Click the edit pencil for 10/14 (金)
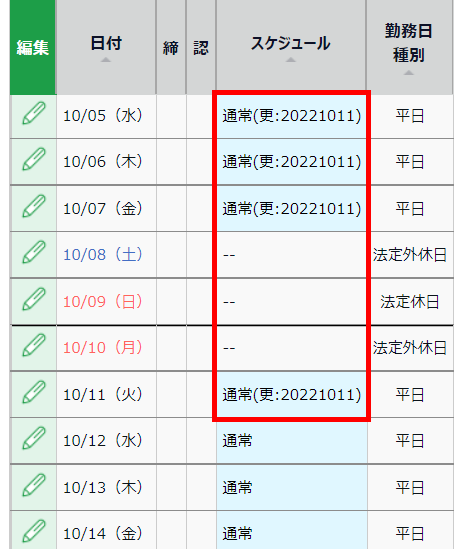 (x=34, y=531)
